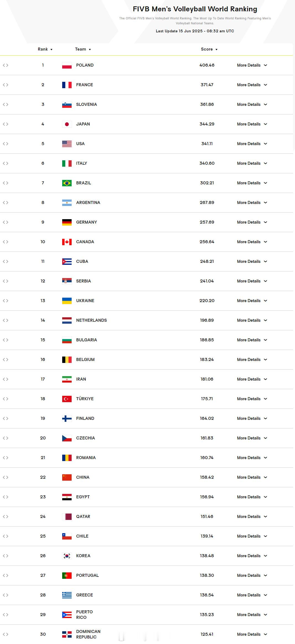Open More Details for Egypt row
The width and height of the screenshot is (295, 644).
pos(252,497)
